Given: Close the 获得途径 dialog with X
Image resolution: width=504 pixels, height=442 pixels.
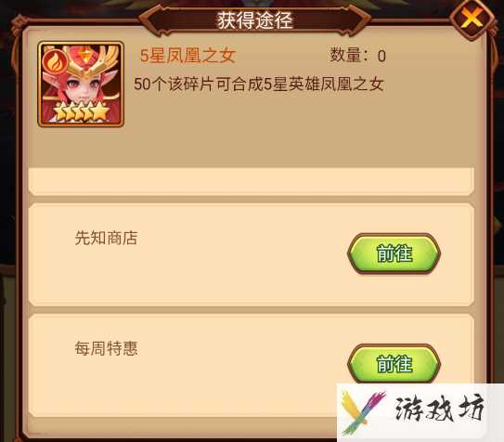Looking at the screenshot, I should (471, 19).
